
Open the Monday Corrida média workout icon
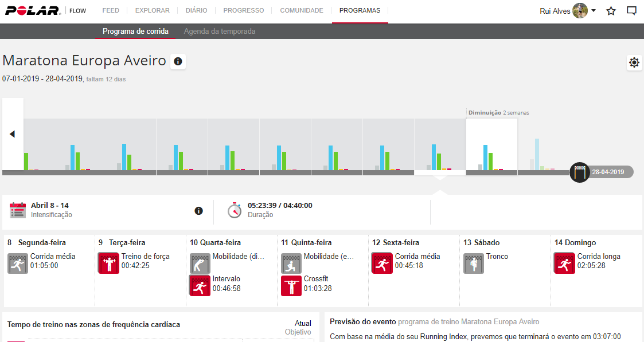click(18, 263)
